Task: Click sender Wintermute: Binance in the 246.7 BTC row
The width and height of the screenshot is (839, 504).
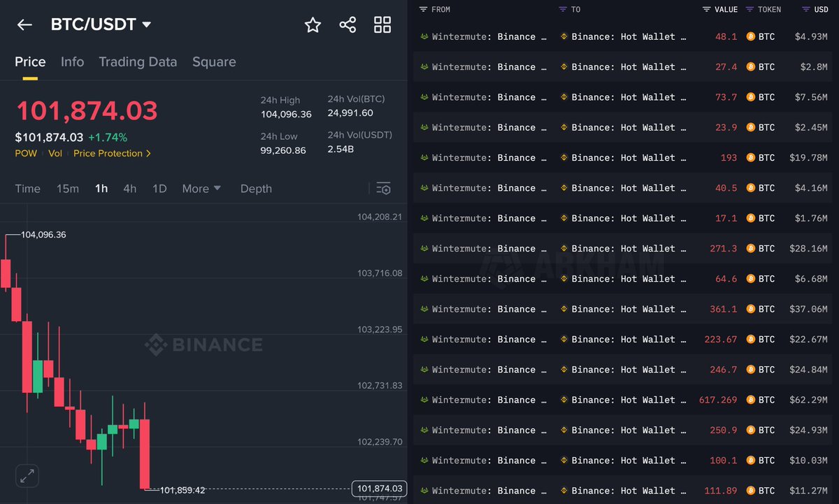Action: pyautogui.click(x=489, y=369)
